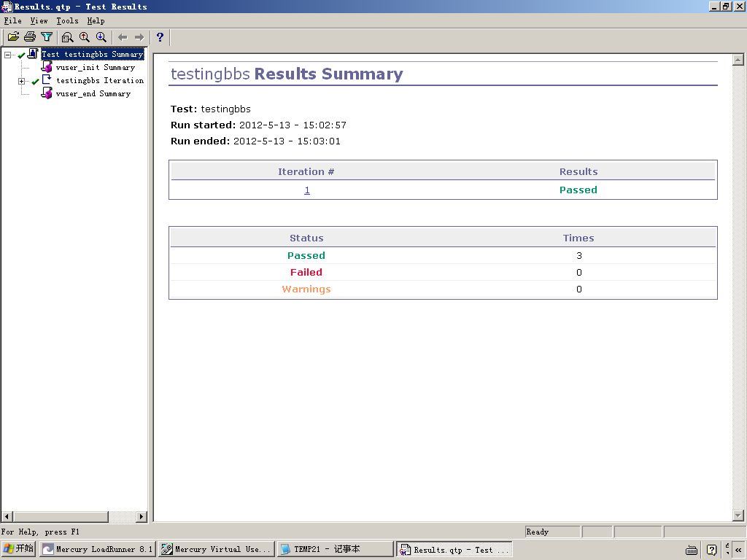
Task: Open the Help menu
Action: 96,21
